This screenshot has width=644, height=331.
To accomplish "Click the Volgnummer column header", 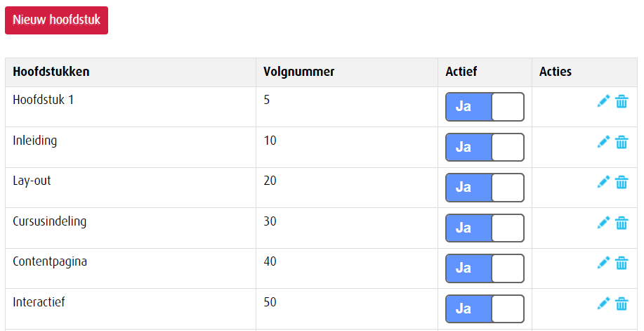I will tap(298, 72).
